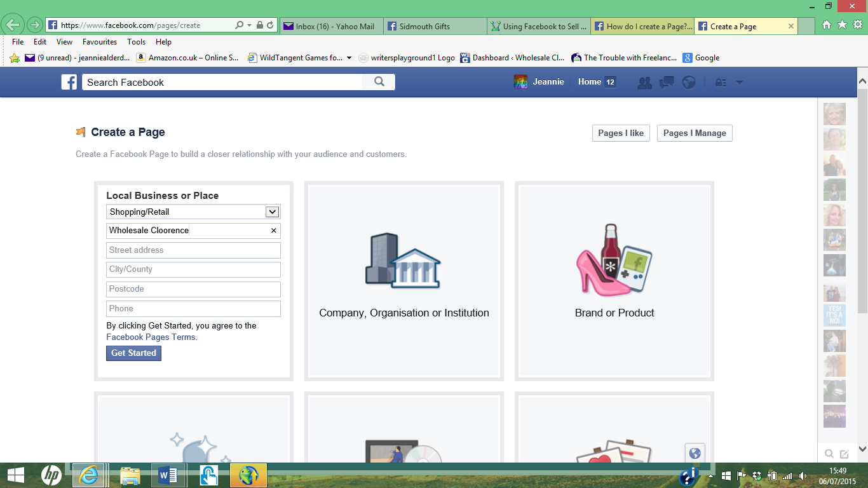Click the search magnifier button in Facebook
This screenshot has width=868, height=488.
(x=379, y=82)
